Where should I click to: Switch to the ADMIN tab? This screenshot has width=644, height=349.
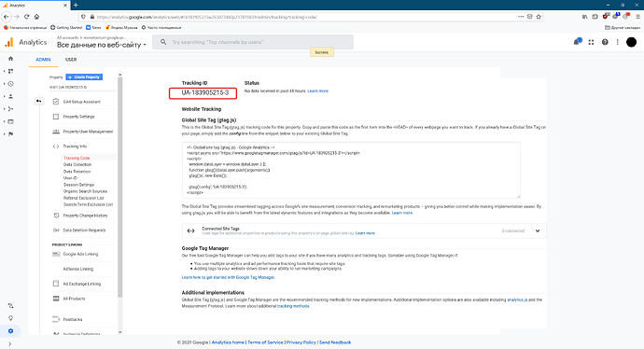tap(43, 60)
